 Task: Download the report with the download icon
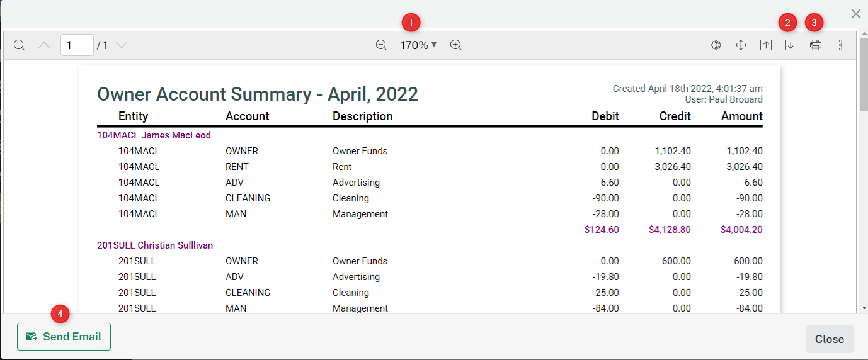tap(791, 45)
